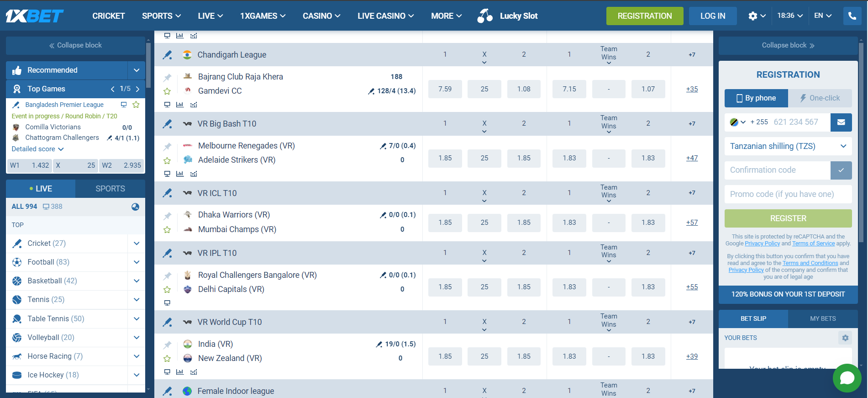The height and width of the screenshot is (398, 868).
Task: Click REGISTER button in form
Action: tap(788, 218)
